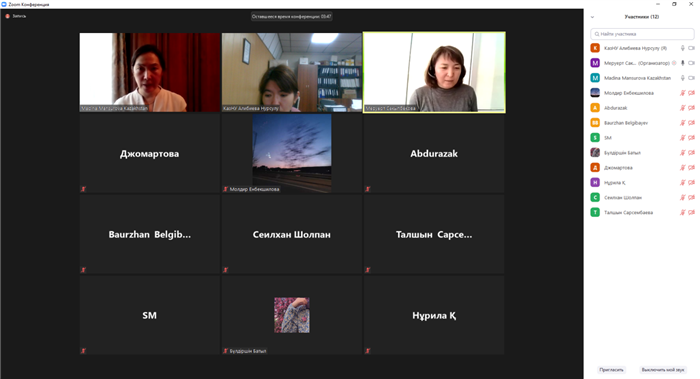Click muted microphone icon next to Abdurazak

point(683,108)
